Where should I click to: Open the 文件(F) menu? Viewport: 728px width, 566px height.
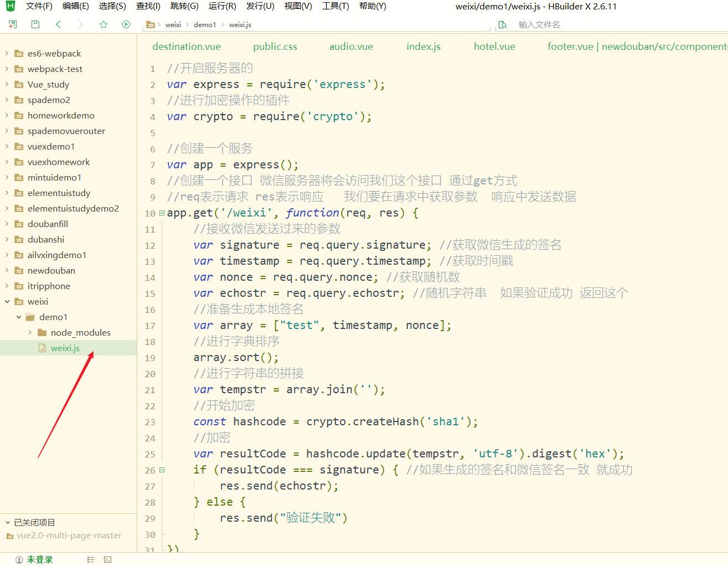39,6
